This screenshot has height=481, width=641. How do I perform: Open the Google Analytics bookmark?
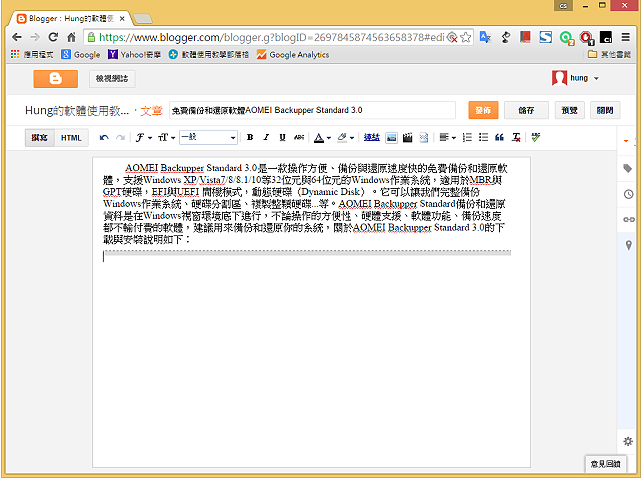click(293, 54)
